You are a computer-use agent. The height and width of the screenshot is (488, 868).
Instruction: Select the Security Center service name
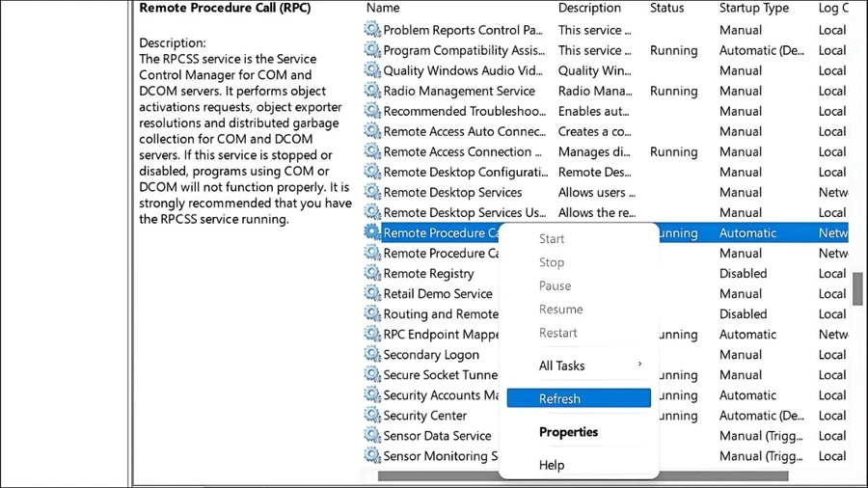[x=425, y=416]
